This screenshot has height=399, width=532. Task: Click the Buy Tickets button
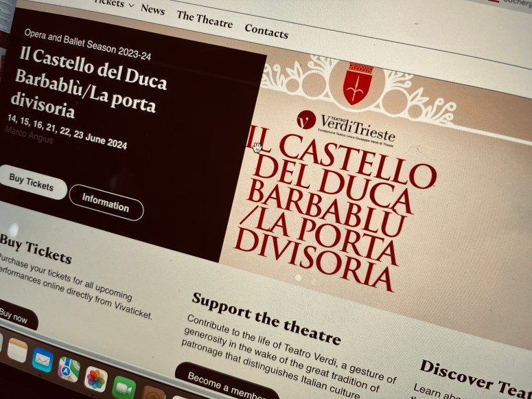pyautogui.click(x=32, y=183)
